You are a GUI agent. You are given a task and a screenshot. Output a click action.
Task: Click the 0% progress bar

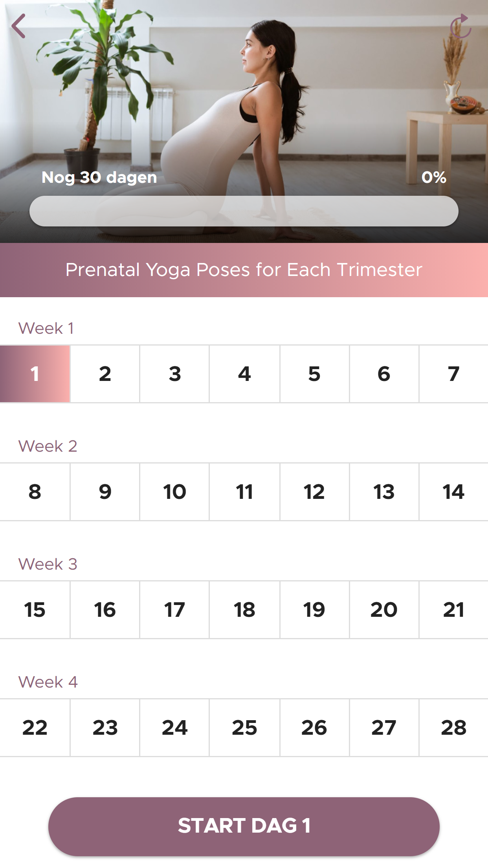click(x=244, y=211)
